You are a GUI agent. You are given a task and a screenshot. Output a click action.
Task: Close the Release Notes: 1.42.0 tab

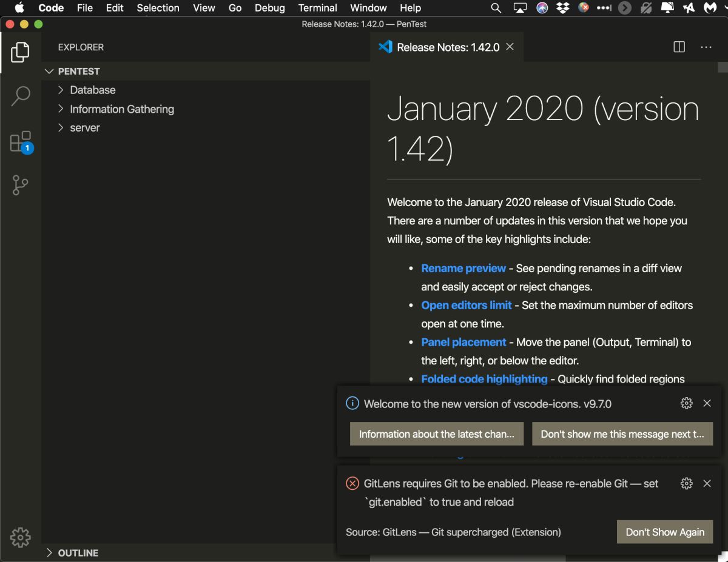coord(510,47)
